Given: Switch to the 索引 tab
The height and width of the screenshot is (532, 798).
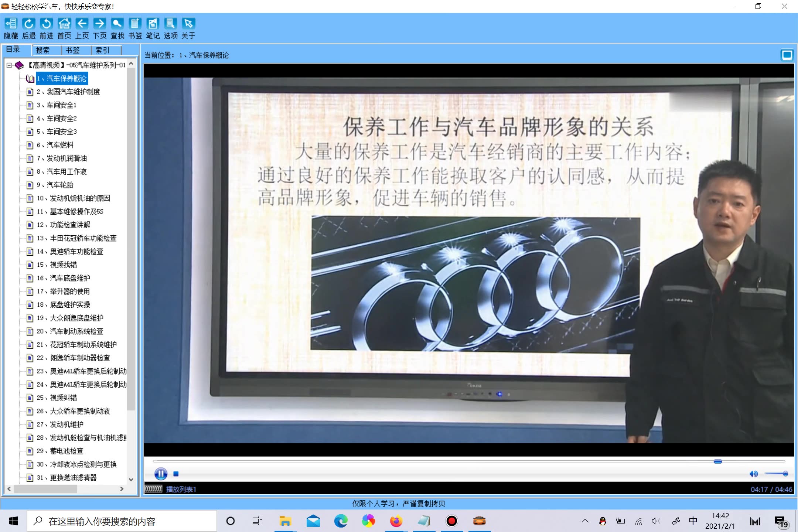Looking at the screenshot, I should (102, 50).
